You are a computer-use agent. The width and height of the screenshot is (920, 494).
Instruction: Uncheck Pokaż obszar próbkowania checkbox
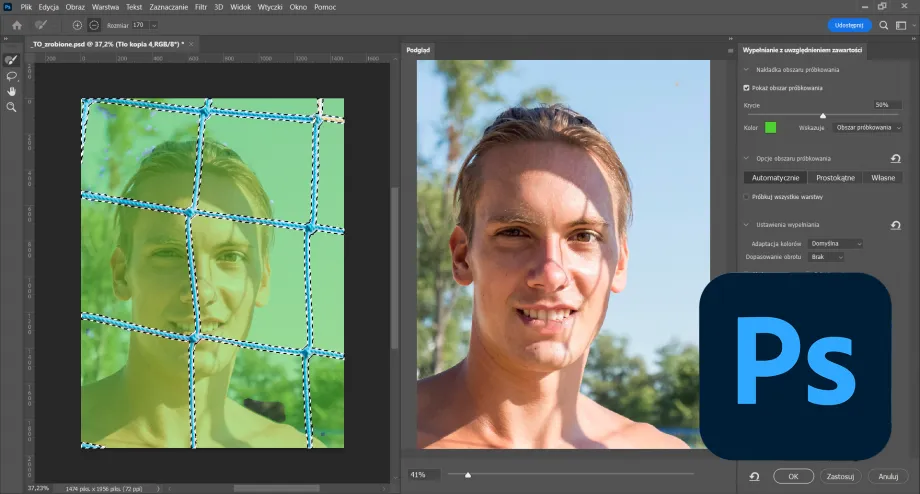coord(748,88)
